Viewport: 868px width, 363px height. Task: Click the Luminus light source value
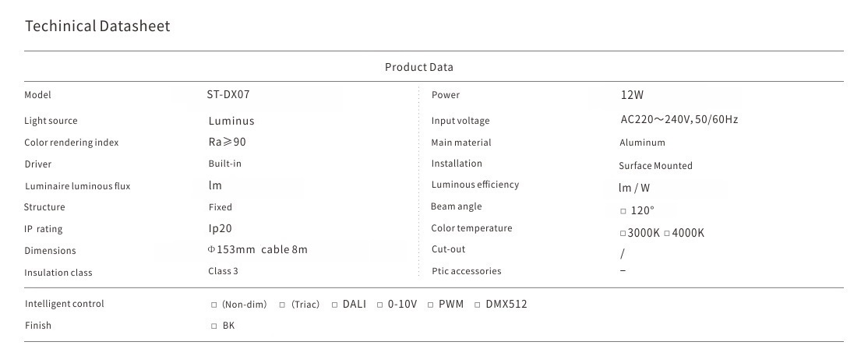[x=231, y=121]
